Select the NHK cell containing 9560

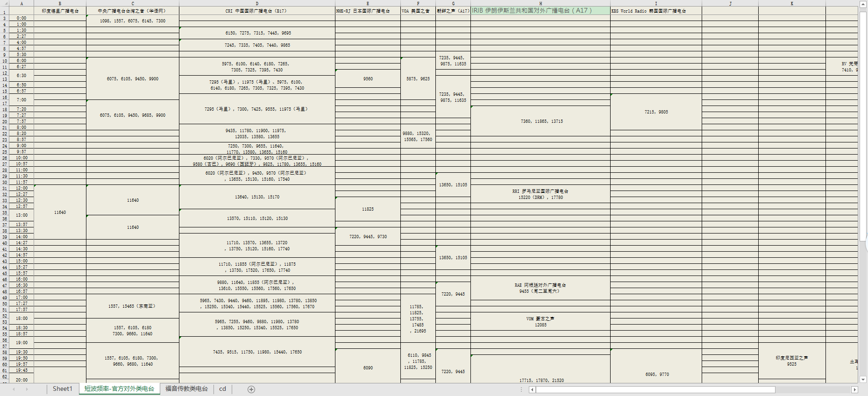(368, 79)
